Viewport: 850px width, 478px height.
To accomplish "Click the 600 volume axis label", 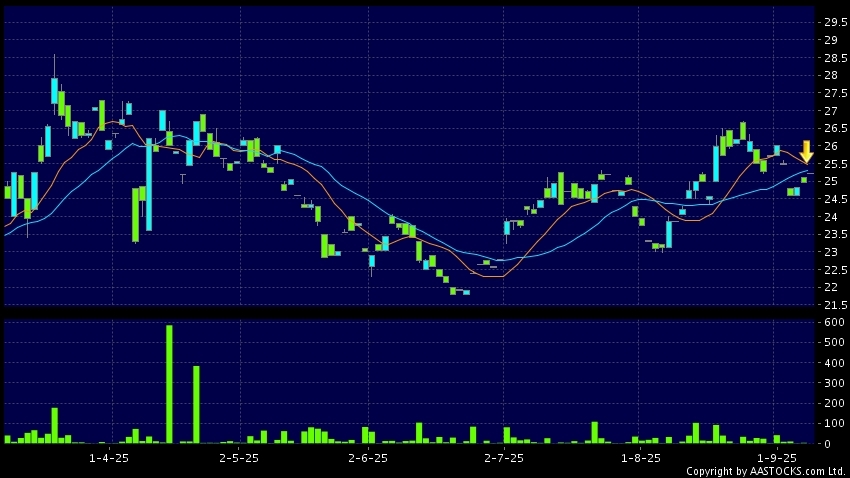I will click(834, 322).
